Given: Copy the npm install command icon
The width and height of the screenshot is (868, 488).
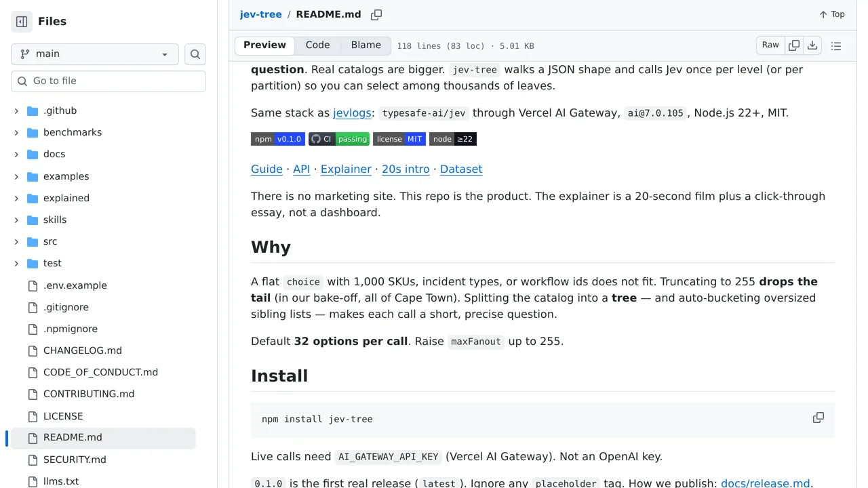Looking at the screenshot, I should [818, 418].
